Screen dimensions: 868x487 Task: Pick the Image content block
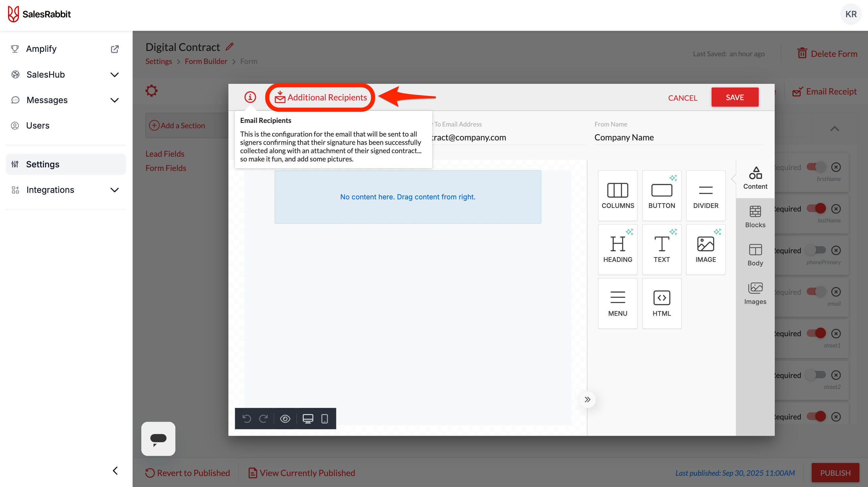click(x=705, y=249)
